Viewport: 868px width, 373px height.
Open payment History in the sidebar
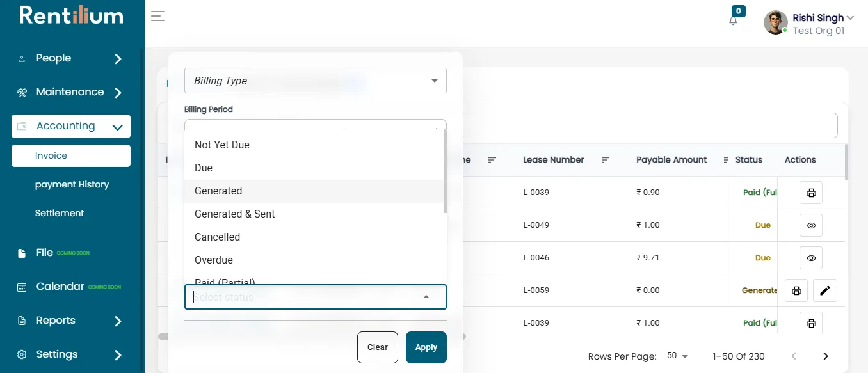72,184
